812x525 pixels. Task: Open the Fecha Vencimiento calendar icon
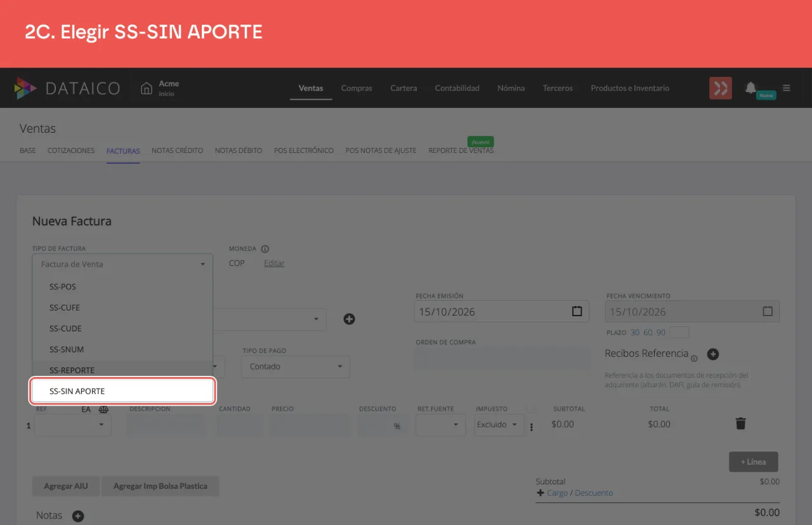click(x=768, y=311)
